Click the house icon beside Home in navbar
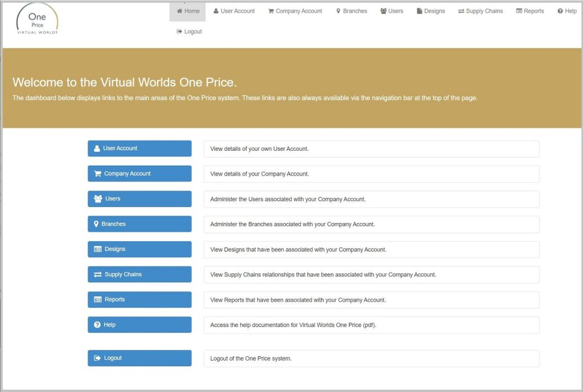The height and width of the screenshot is (392, 583). pos(179,11)
